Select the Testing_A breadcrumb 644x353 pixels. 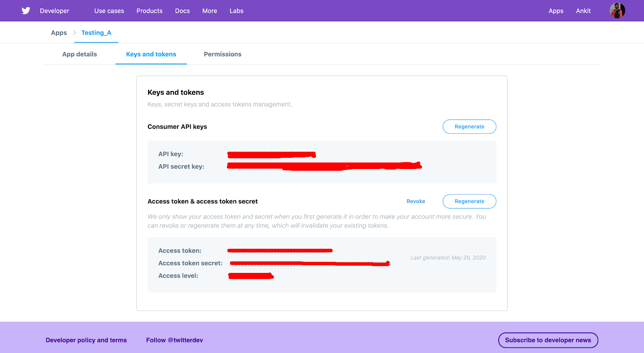click(x=96, y=33)
